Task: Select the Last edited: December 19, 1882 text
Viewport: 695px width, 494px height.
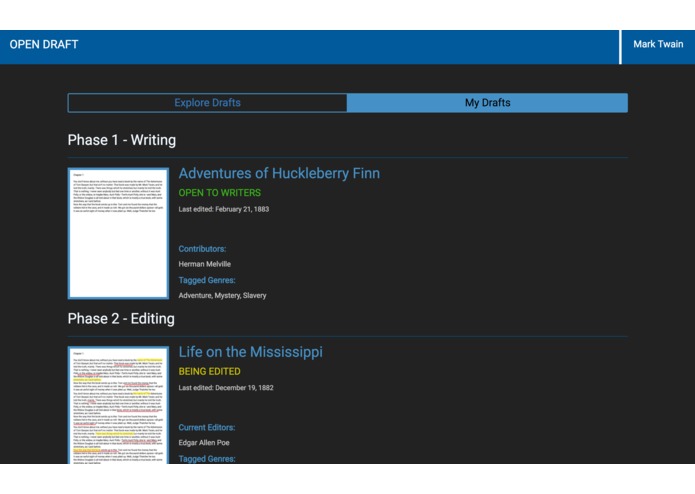Action: pos(226,388)
